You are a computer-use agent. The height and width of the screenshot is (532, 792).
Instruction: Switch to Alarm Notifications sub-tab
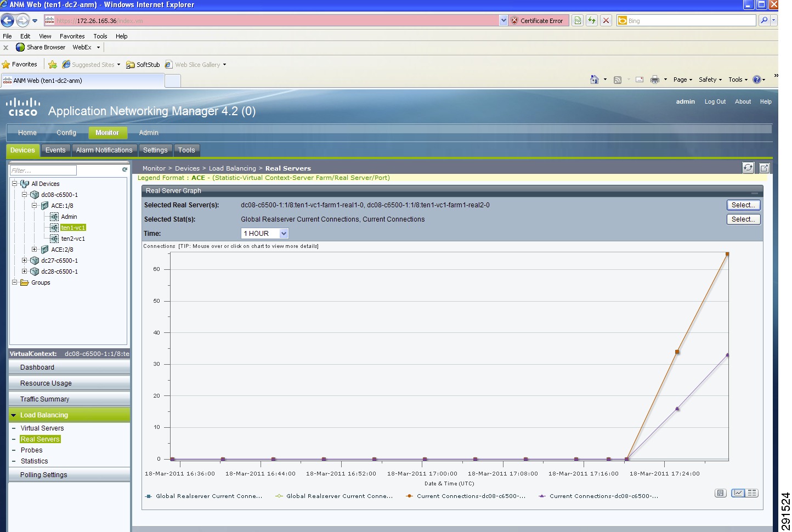point(104,150)
